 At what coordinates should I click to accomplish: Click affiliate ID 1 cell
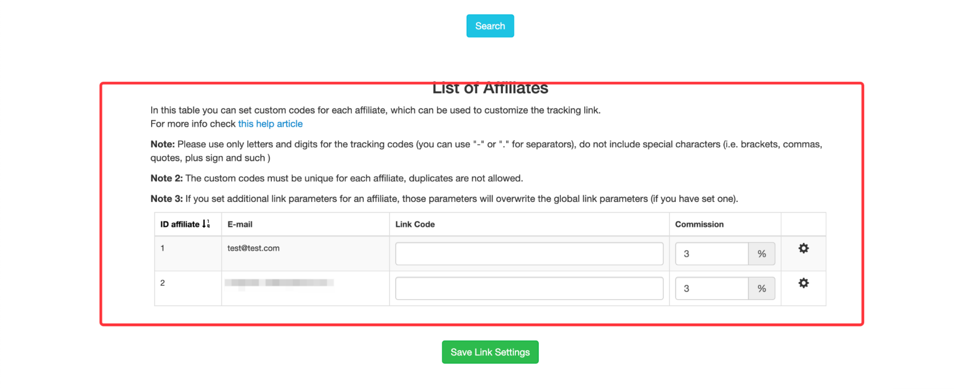tap(162, 248)
